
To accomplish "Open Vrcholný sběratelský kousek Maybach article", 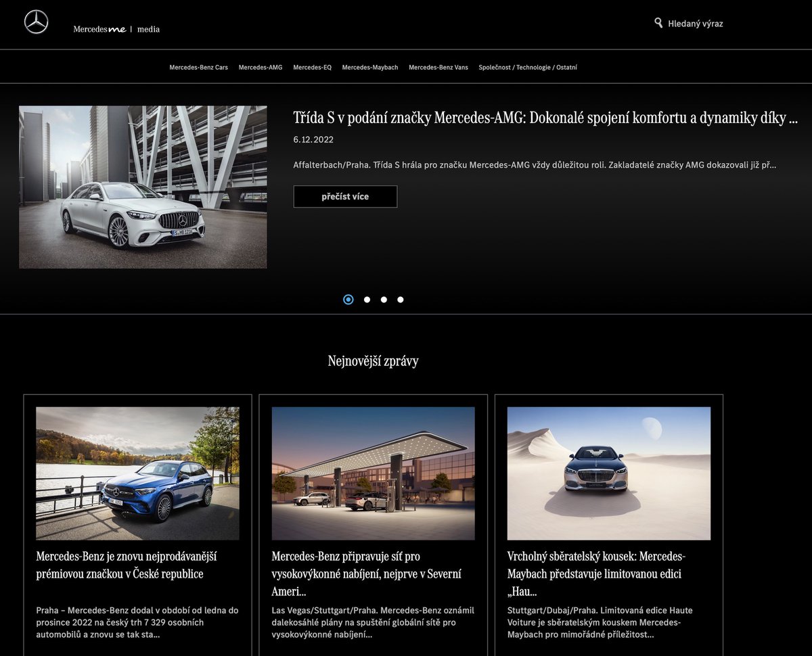I will point(596,574).
